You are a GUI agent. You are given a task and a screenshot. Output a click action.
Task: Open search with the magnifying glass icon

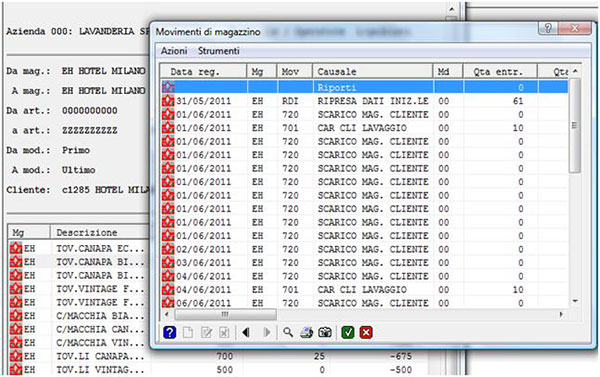click(288, 332)
